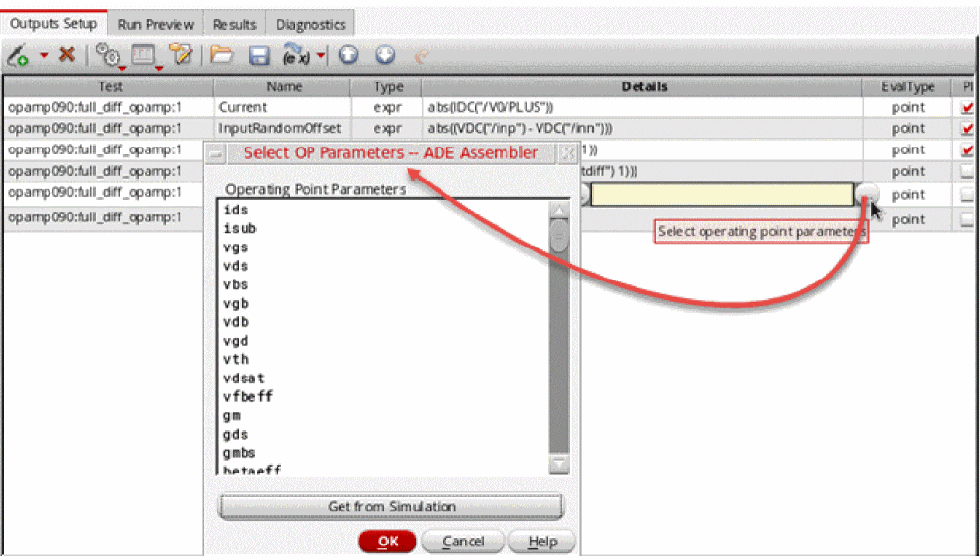Click the parameter list scroll down arrow

(559, 464)
